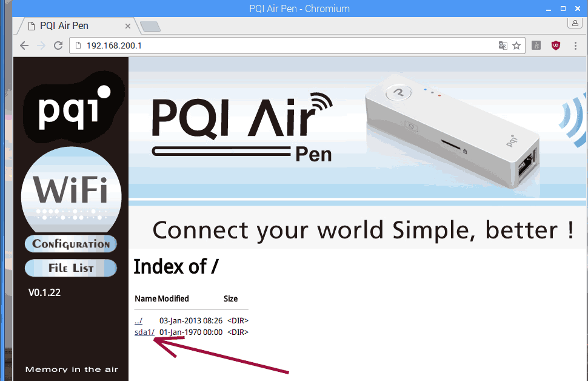Close the Chromium window
This screenshot has width=588, height=381.
click(x=578, y=8)
